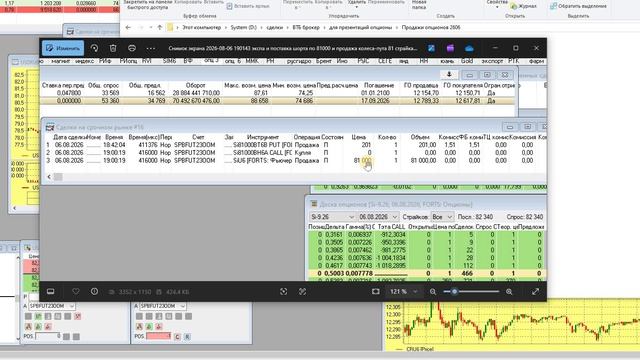Click the left scroll arrow in trades table
Image resolution: width=640 pixels, height=360 pixels.
(x=49, y=177)
